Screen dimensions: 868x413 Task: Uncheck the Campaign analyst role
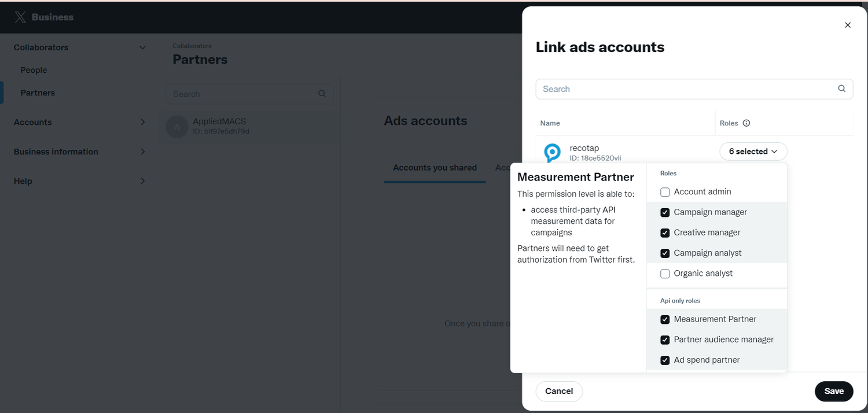coord(665,253)
